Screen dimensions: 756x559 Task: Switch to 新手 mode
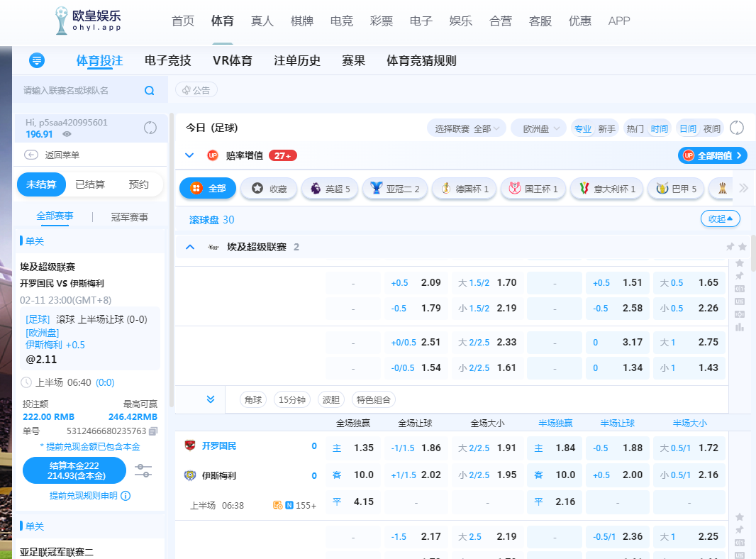[607, 128]
